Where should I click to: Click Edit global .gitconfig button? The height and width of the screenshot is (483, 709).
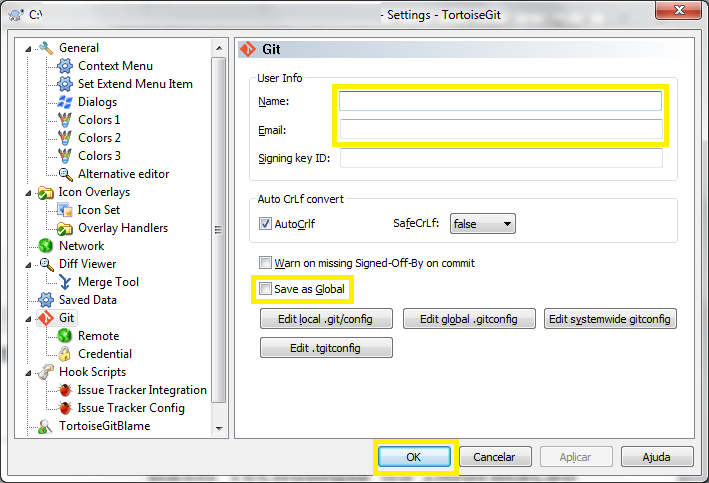tap(468, 319)
